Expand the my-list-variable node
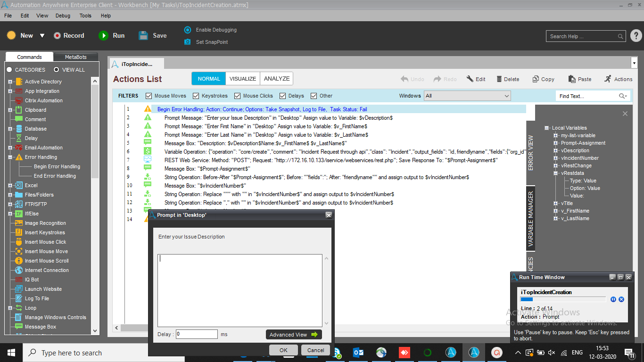This screenshot has width=644, height=362. [556, 135]
